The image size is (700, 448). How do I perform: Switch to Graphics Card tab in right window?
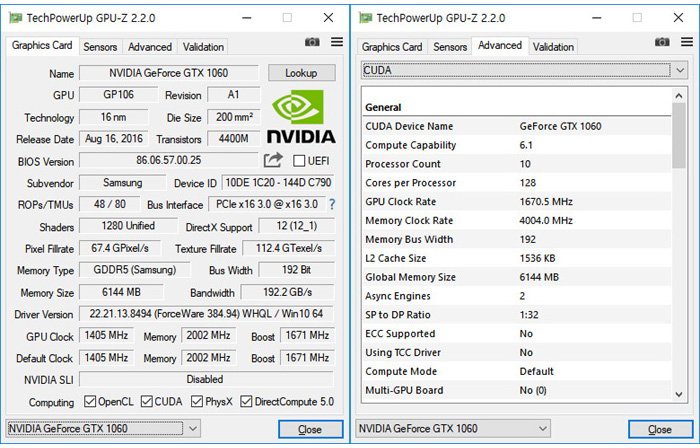tap(392, 47)
